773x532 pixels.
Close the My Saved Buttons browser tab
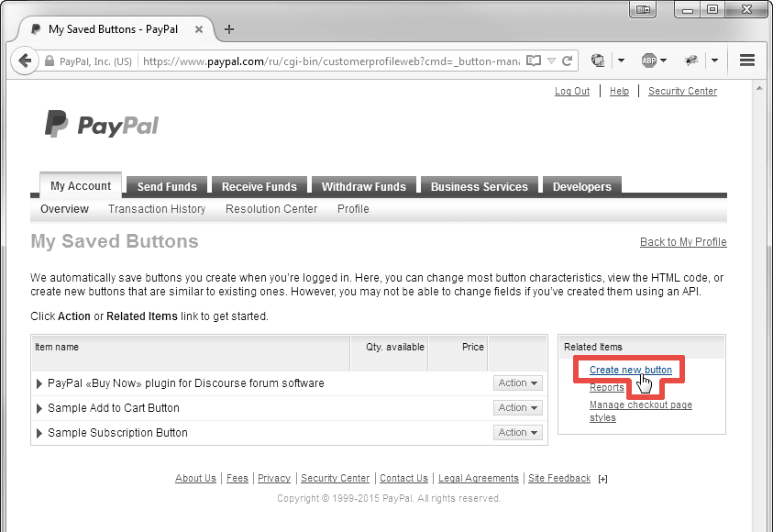[x=199, y=29]
